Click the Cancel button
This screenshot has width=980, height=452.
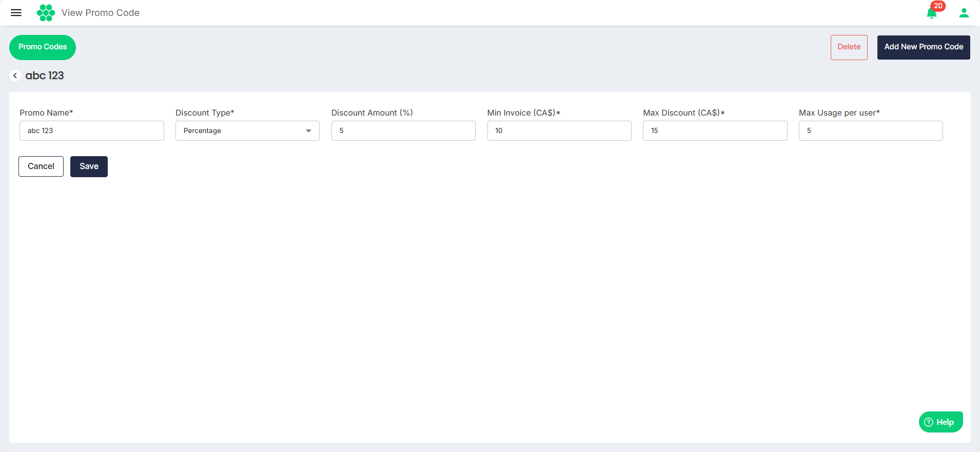coord(41,166)
